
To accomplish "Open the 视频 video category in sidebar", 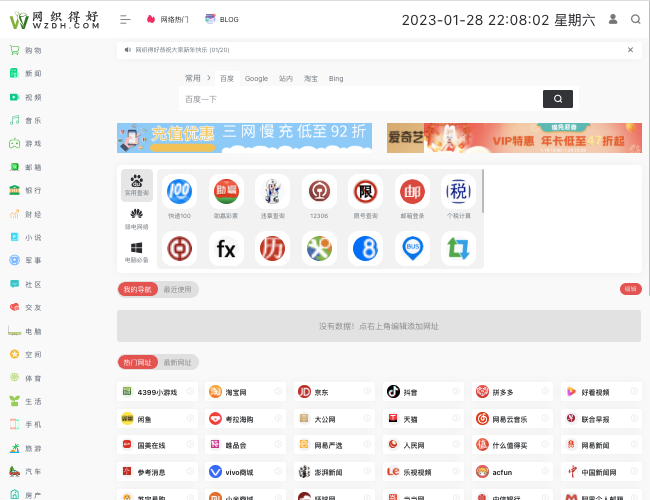I will point(25,97).
